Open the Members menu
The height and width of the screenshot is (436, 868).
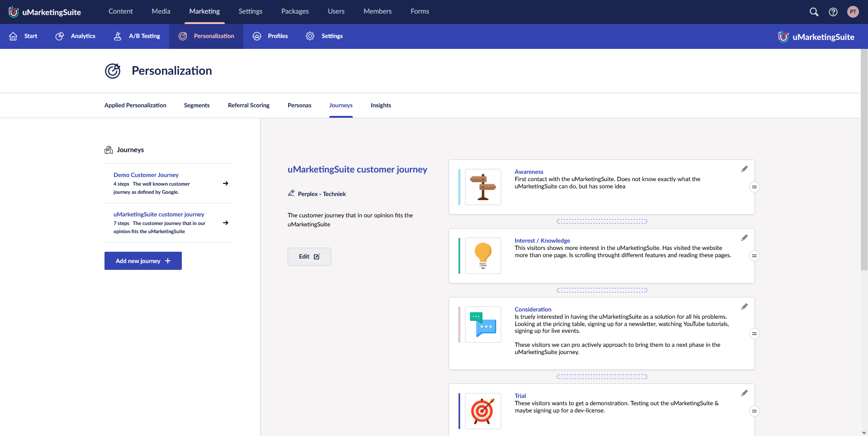coord(378,11)
